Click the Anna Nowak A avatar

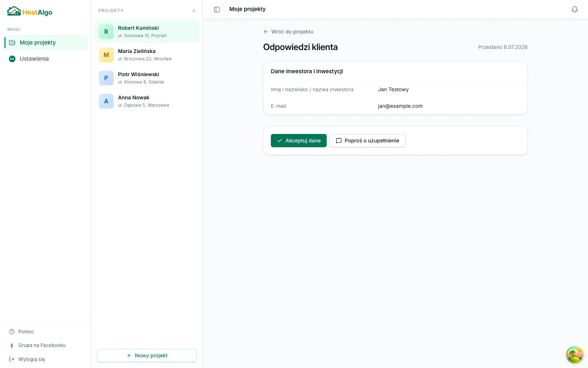[106, 102]
